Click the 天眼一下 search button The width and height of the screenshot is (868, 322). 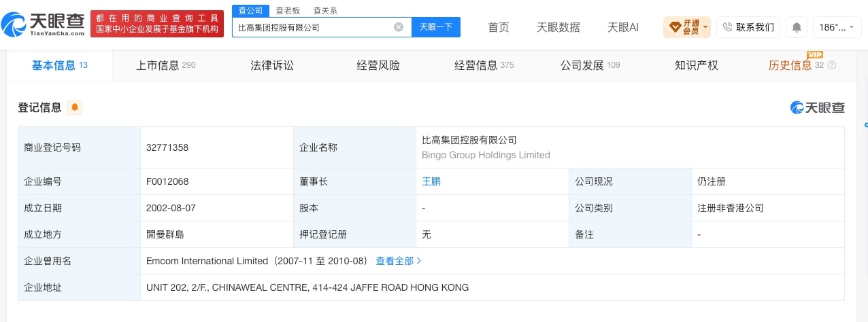tap(435, 27)
